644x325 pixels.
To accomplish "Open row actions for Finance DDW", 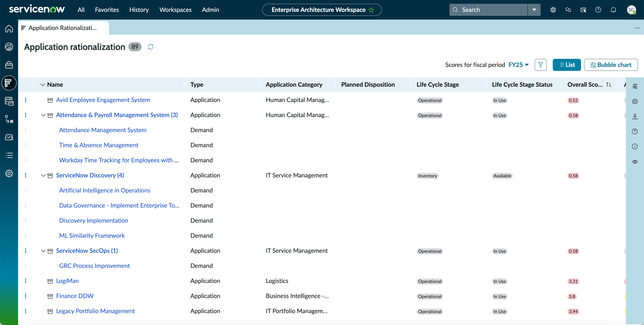I will click(25, 296).
